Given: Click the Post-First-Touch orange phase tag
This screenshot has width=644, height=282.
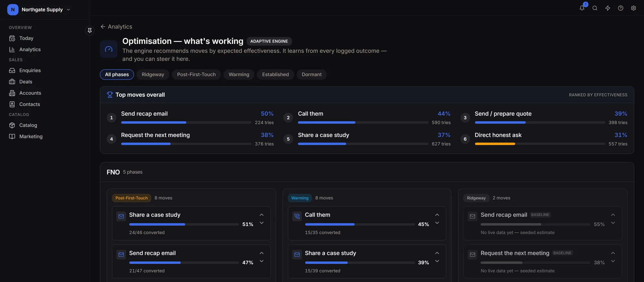Looking at the screenshot, I should coord(132,198).
